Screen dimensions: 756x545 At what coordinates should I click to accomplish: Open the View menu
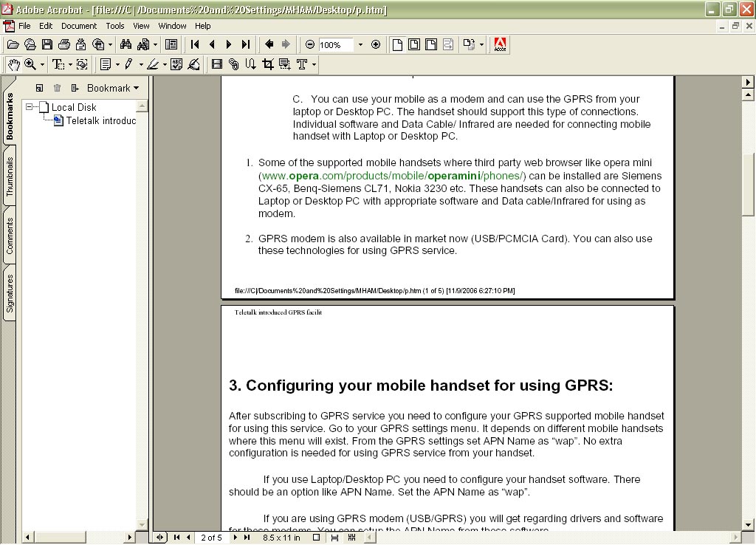click(141, 26)
